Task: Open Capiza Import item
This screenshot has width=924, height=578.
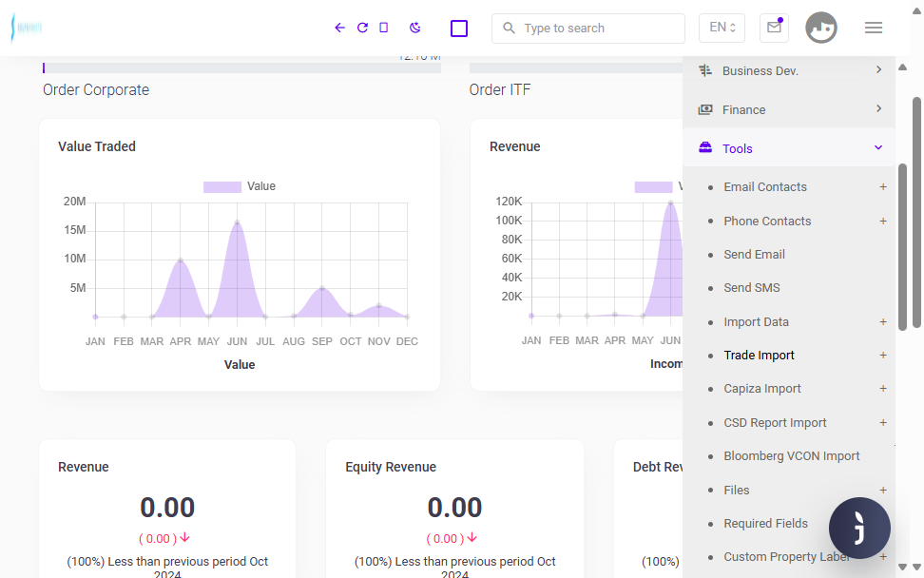Action: coord(762,389)
